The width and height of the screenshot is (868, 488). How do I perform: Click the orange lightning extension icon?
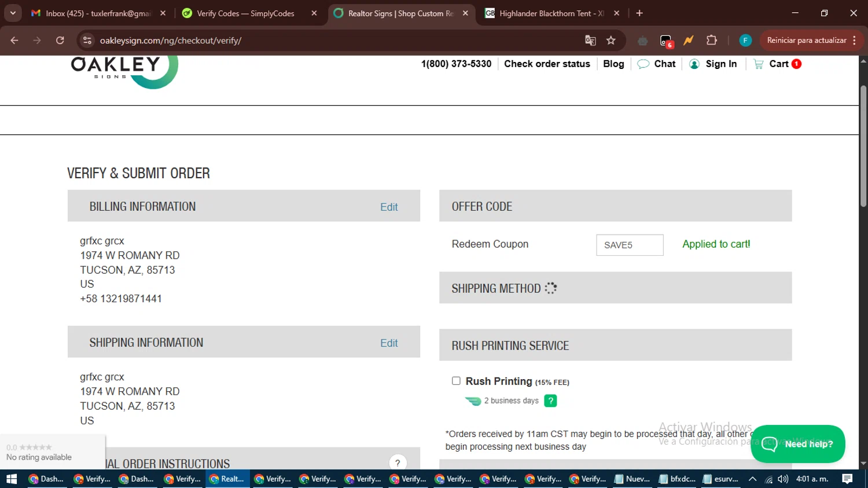(689, 41)
